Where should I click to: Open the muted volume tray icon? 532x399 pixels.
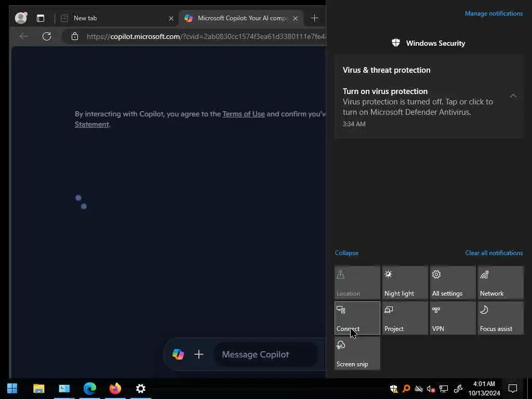point(431,389)
